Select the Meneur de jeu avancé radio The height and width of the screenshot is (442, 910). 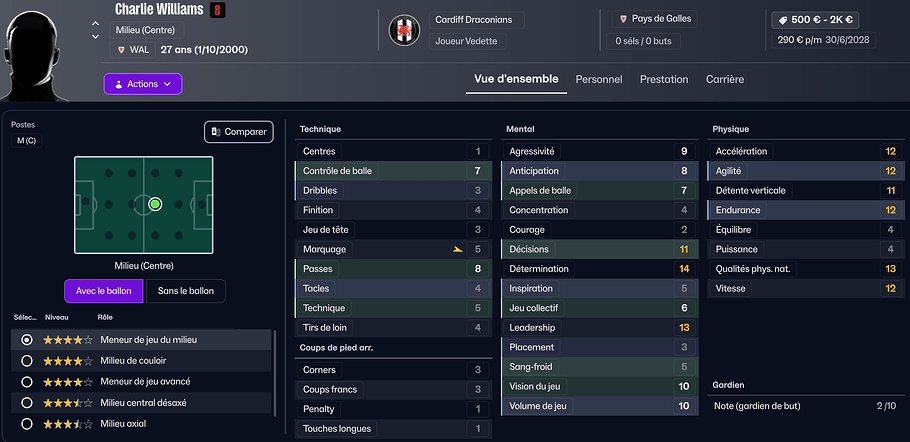coord(27,382)
